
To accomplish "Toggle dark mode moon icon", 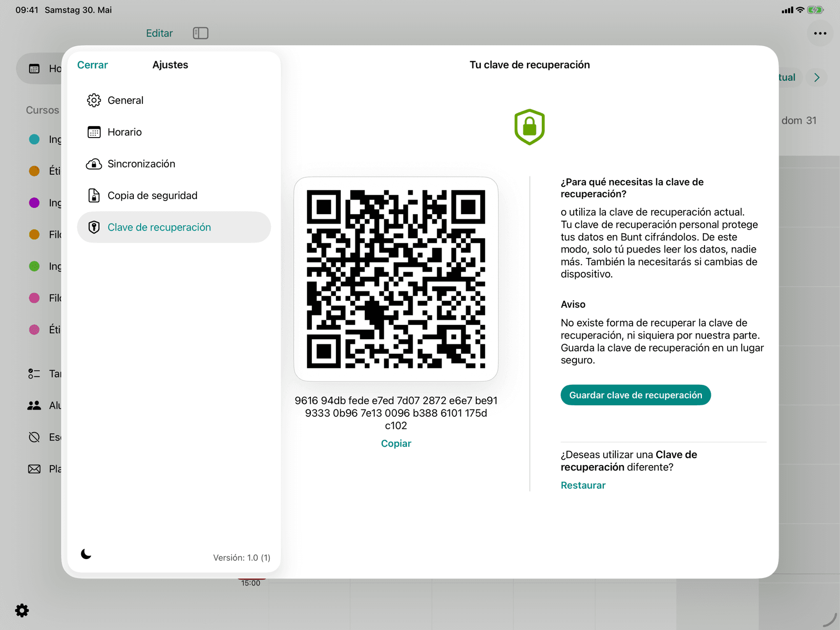I will [86, 554].
